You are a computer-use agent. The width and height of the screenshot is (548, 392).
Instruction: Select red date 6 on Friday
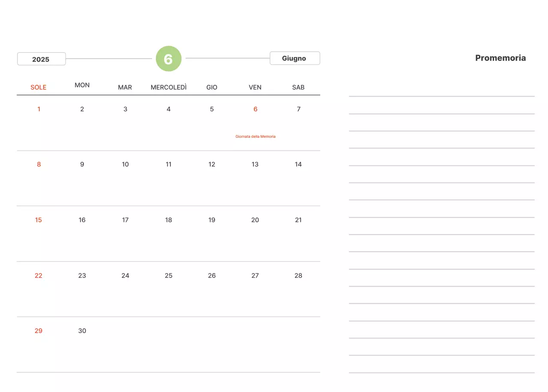tap(255, 109)
